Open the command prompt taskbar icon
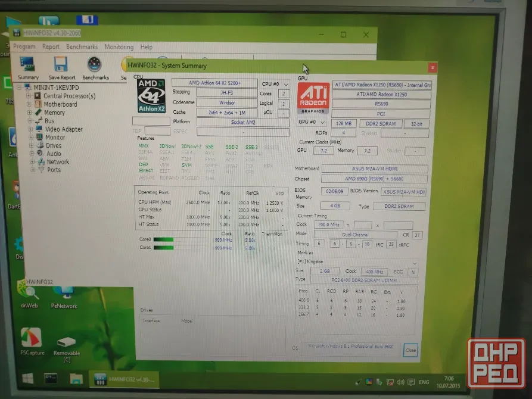This screenshot has width=532, height=399. coord(51,379)
